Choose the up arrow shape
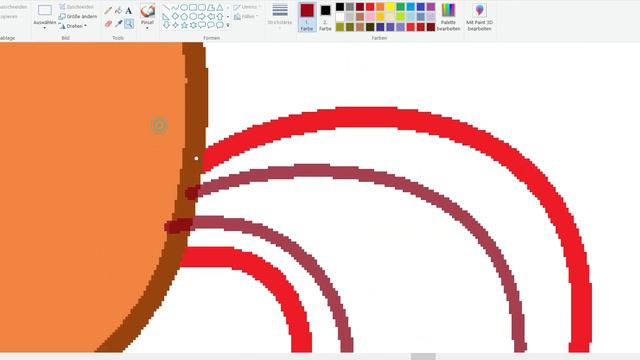The height and width of the screenshot is (360, 640). [220, 16]
